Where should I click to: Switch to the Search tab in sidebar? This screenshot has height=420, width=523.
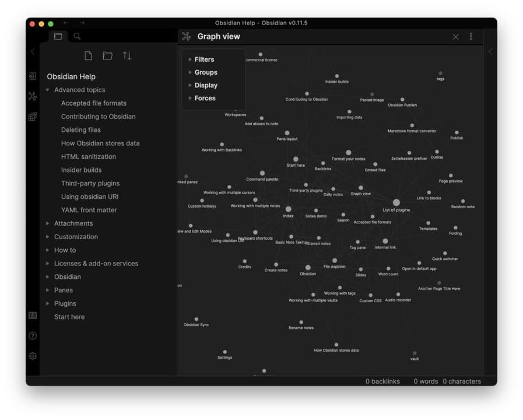[x=77, y=36]
